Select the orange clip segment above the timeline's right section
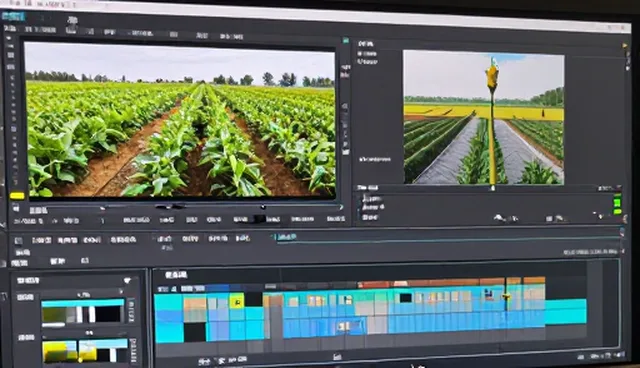Viewport: 640px width, 368px height. point(534,281)
